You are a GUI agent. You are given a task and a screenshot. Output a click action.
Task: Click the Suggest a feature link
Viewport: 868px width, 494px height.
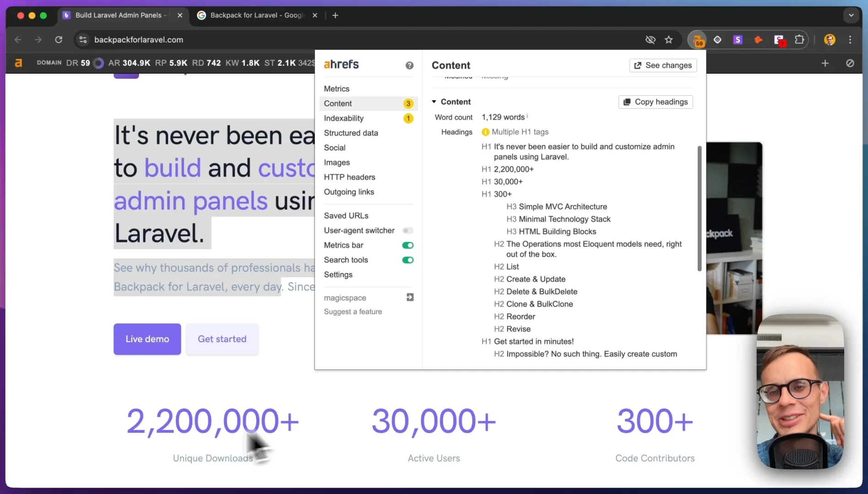tap(353, 311)
